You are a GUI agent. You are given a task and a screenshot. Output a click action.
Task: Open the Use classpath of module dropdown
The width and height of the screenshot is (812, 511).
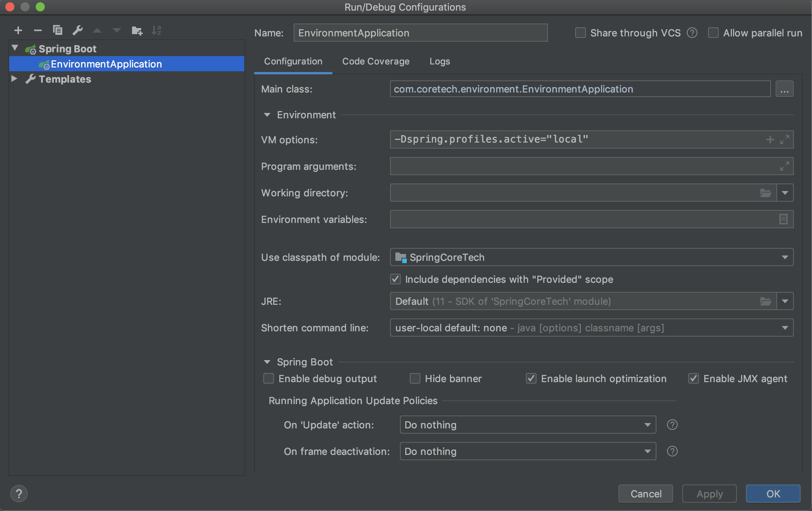591,257
